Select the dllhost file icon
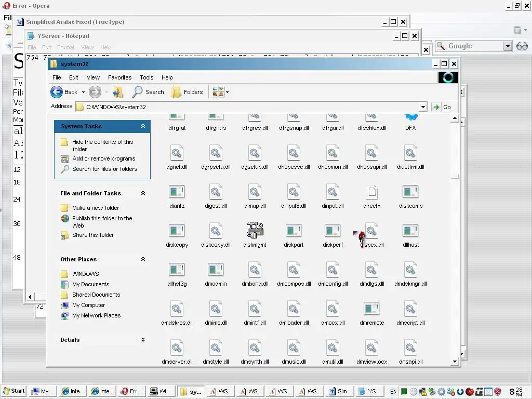Image resolution: width=532 pixels, height=399 pixels. [410, 230]
